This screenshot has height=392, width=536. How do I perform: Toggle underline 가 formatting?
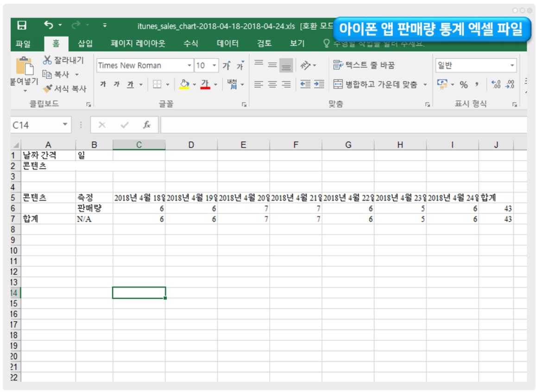[x=130, y=84]
